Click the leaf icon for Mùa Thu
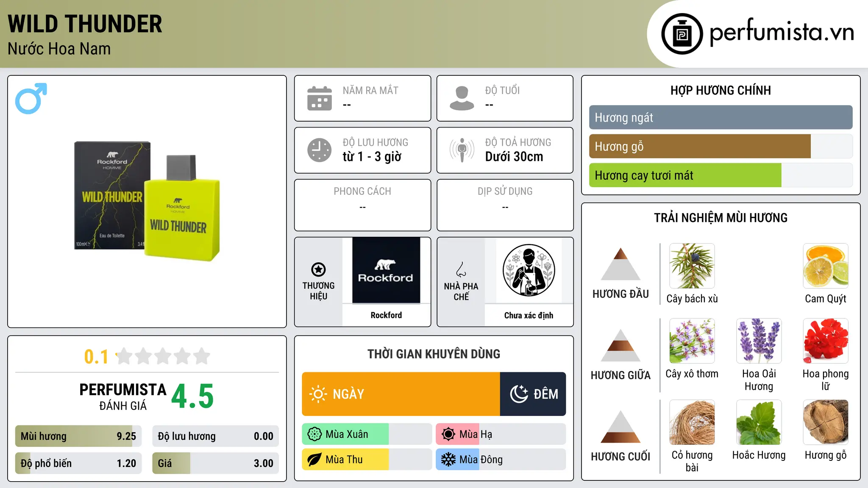 [x=314, y=460]
